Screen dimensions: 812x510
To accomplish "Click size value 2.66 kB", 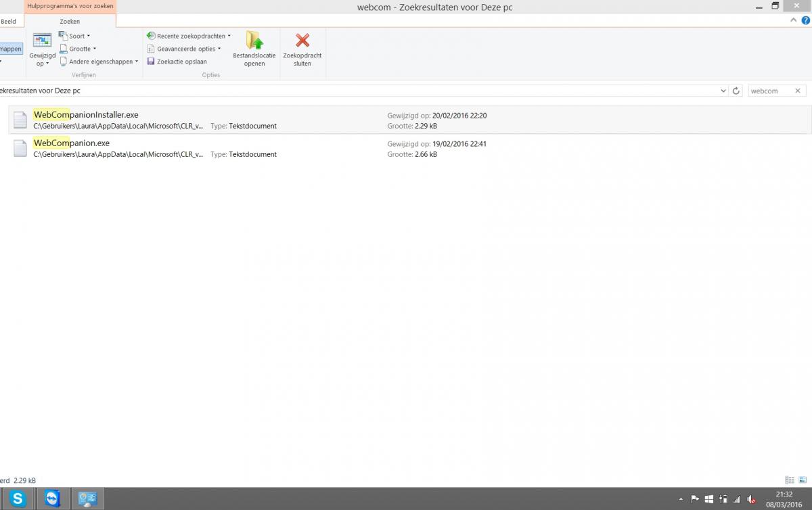I will point(426,154).
